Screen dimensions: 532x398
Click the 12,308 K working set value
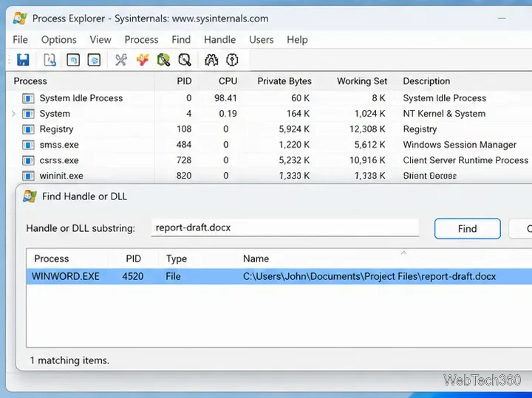coord(367,129)
